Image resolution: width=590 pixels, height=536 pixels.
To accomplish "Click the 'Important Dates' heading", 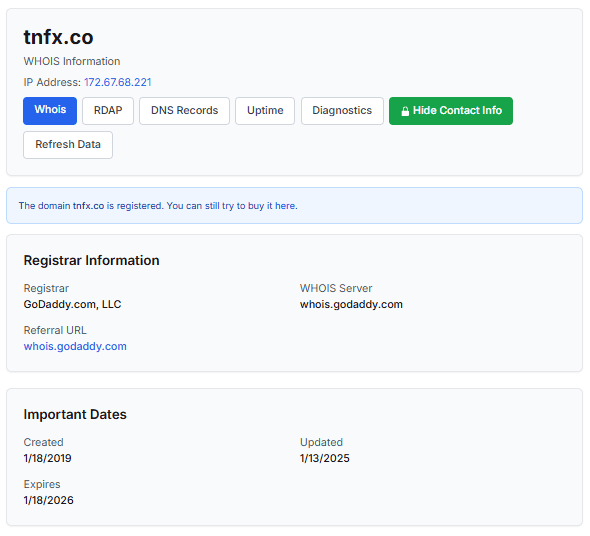I will click(75, 414).
